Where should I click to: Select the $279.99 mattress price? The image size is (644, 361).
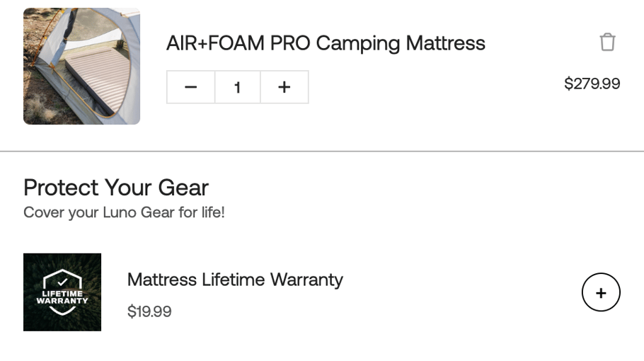click(x=592, y=84)
